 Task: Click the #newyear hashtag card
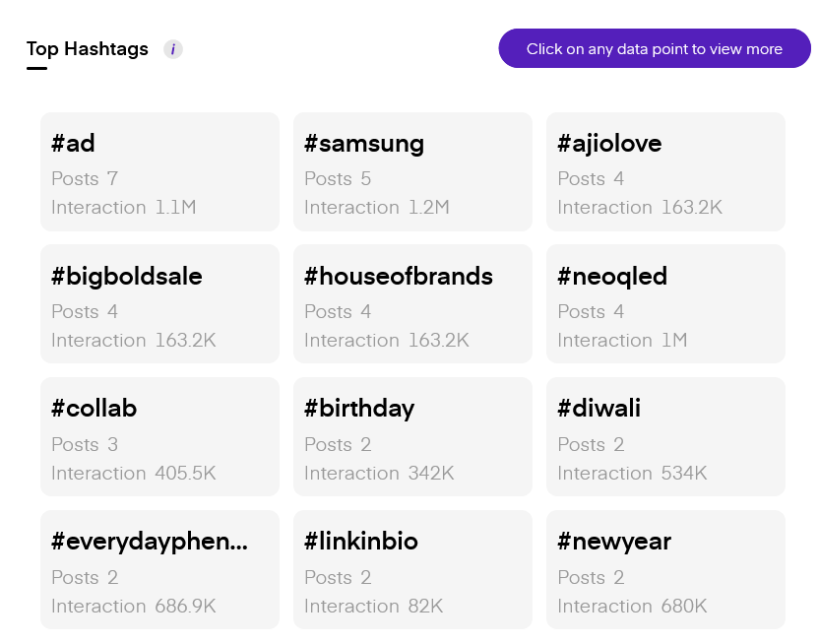click(665, 570)
